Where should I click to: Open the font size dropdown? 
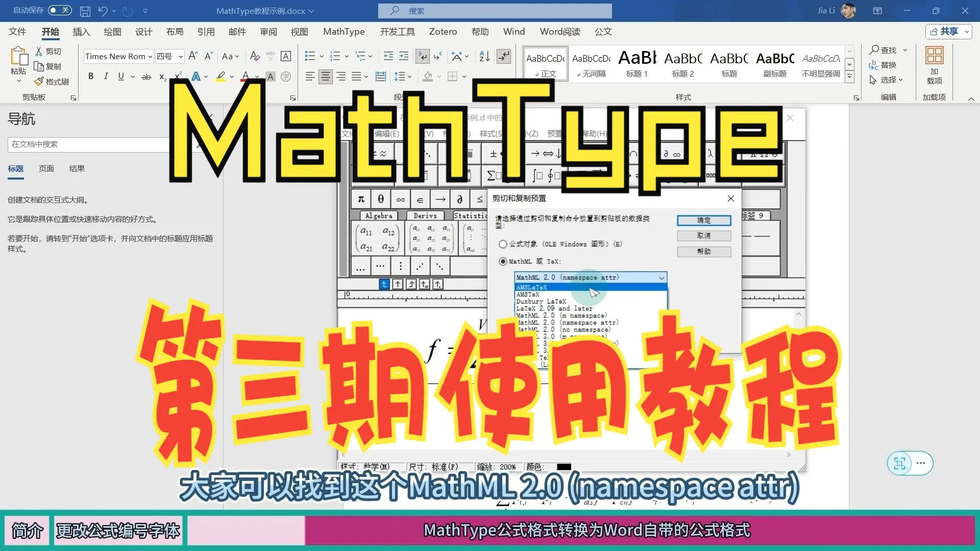[x=181, y=57]
